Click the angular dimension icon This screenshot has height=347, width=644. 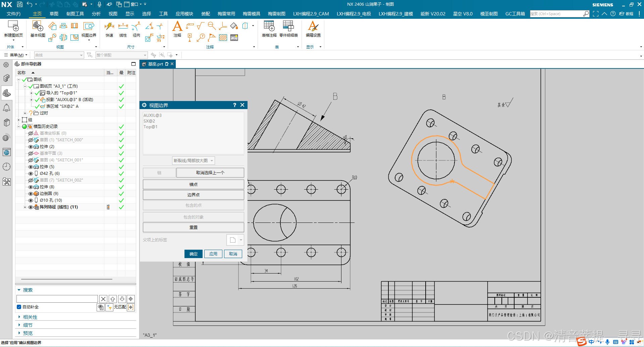pyautogui.click(x=149, y=26)
